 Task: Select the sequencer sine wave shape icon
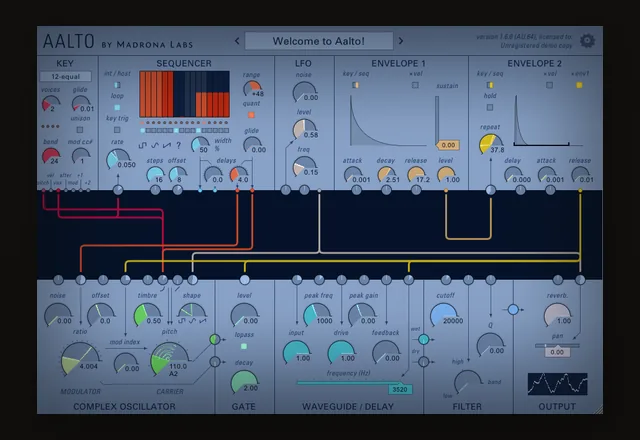click(155, 145)
